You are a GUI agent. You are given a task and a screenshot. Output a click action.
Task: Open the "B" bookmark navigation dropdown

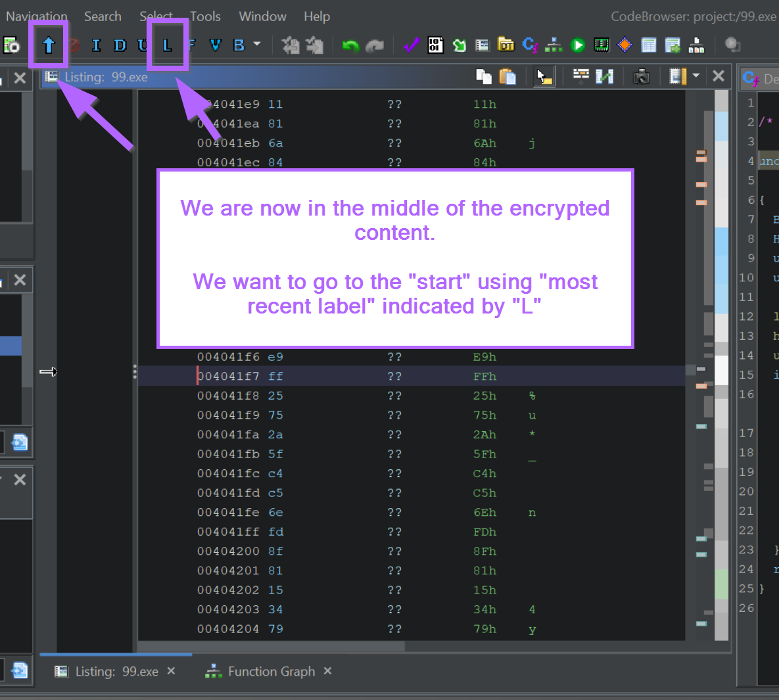256,45
